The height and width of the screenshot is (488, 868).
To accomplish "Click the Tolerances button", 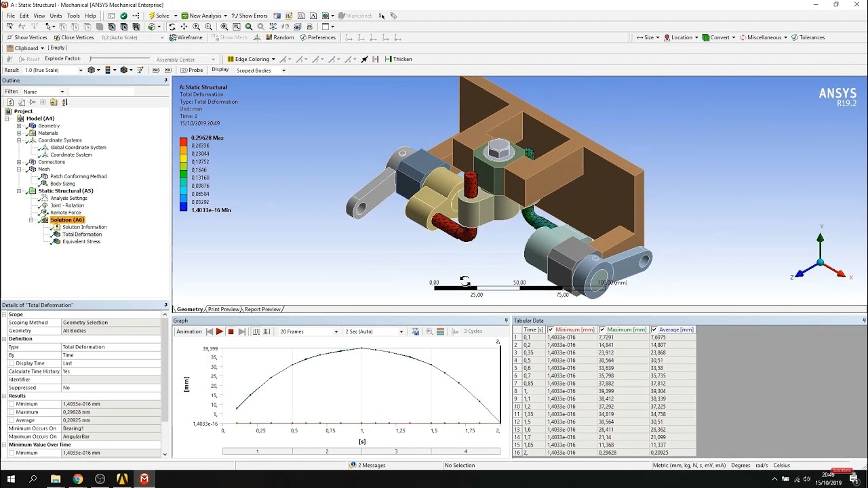I will tap(808, 37).
